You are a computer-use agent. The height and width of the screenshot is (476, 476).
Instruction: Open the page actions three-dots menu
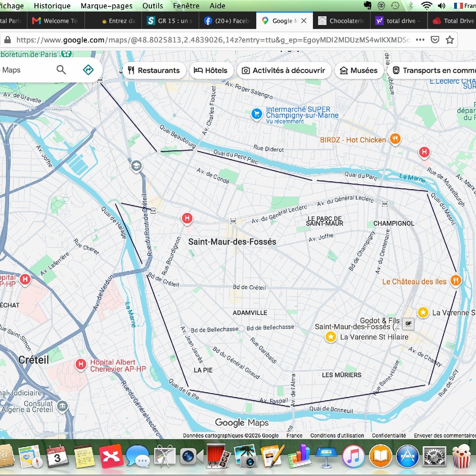(x=420, y=40)
